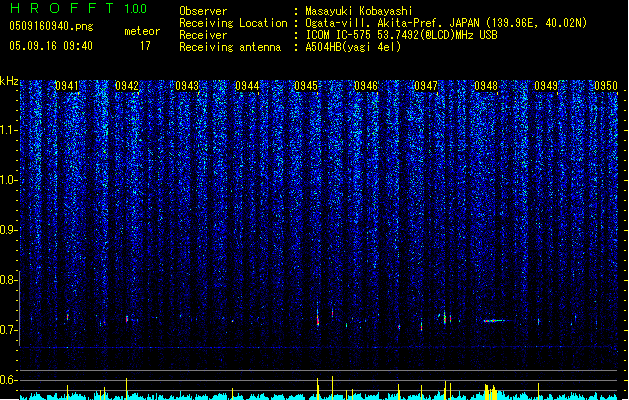Click the receiving location Ogata-vill. Akita-Pref. JAPAN text
Image resolution: width=629 pixels, height=400 pixels.
[446, 23]
